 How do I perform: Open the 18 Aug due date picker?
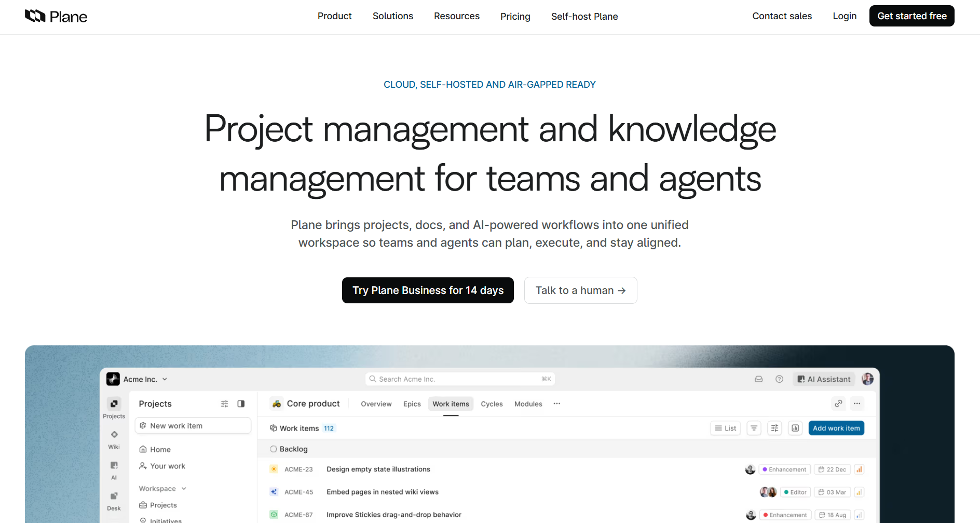[833, 515]
